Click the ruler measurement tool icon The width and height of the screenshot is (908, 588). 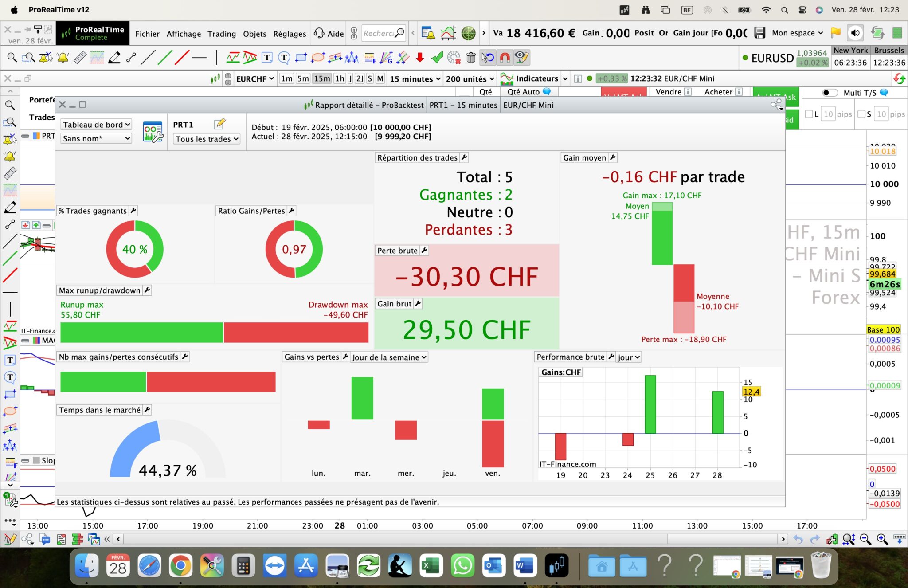[x=80, y=58]
